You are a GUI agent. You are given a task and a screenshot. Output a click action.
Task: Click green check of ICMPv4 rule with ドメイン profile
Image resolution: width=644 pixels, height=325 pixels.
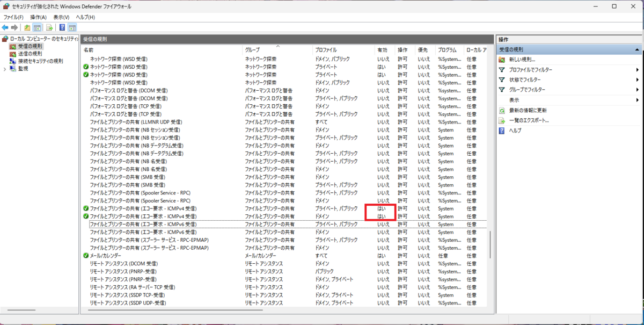tap(86, 216)
